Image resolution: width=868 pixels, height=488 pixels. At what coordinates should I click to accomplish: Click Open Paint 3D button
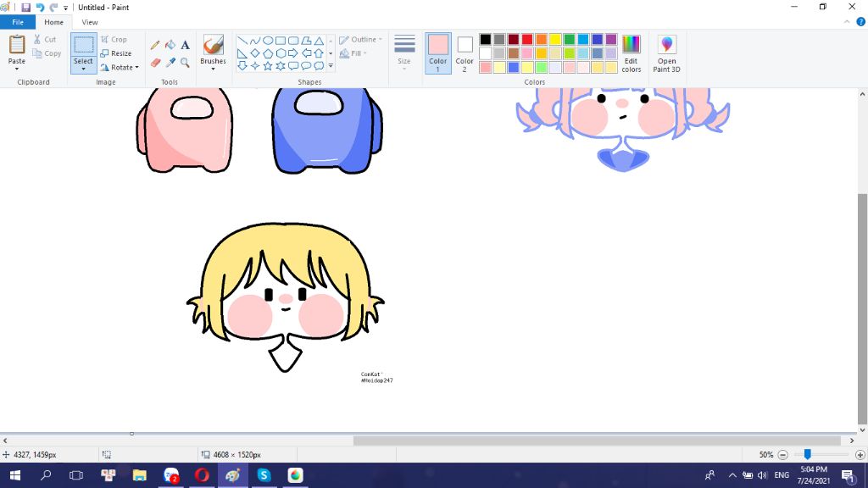pos(666,53)
